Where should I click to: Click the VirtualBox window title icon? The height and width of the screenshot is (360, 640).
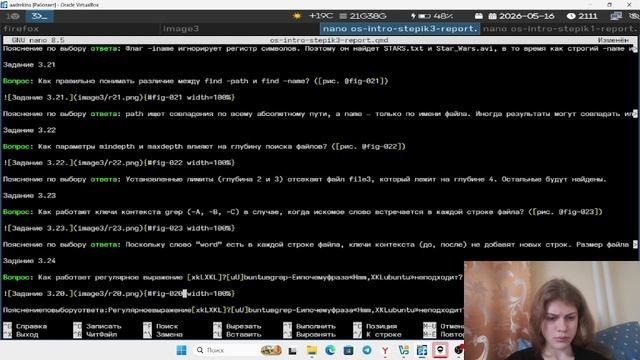tap(4, 4)
